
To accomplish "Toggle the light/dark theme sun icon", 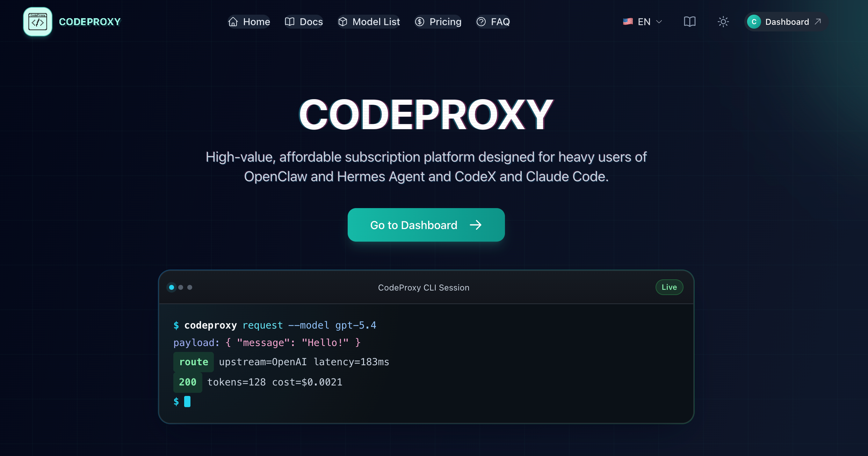I will (723, 22).
